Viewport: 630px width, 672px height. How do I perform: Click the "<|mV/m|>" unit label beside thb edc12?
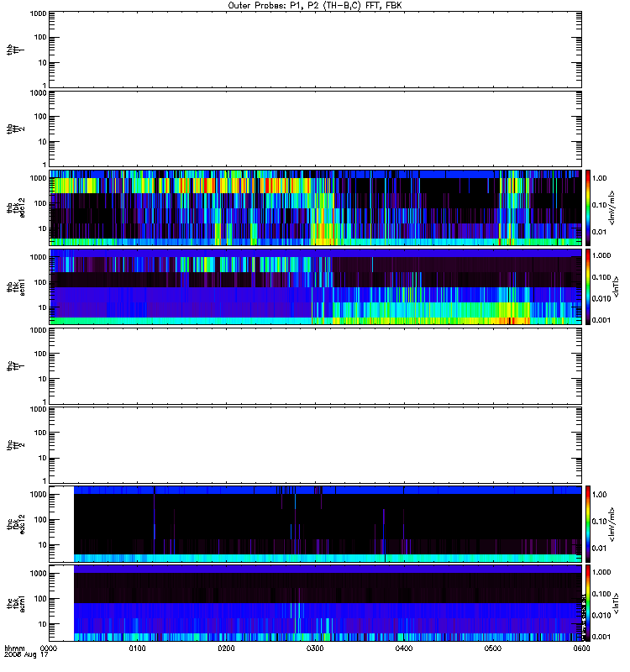pyautogui.click(x=612, y=207)
